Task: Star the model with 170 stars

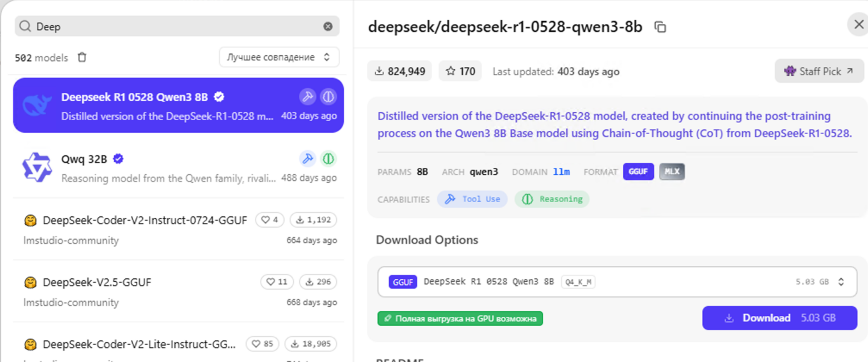Action: (460, 71)
